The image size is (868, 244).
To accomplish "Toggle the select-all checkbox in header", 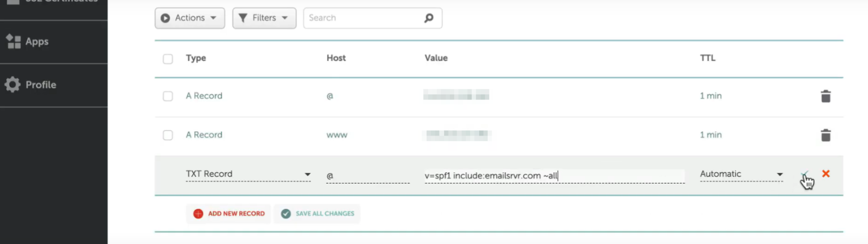I will tap(168, 59).
